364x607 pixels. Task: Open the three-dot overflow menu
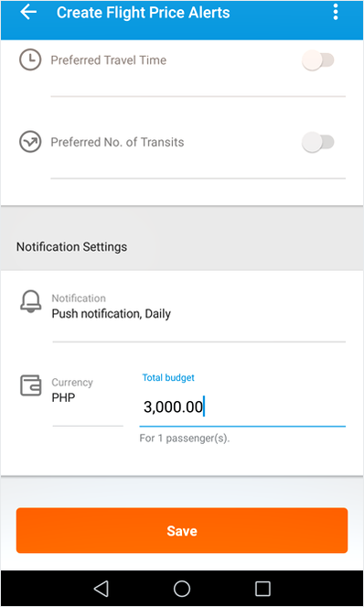tap(336, 12)
